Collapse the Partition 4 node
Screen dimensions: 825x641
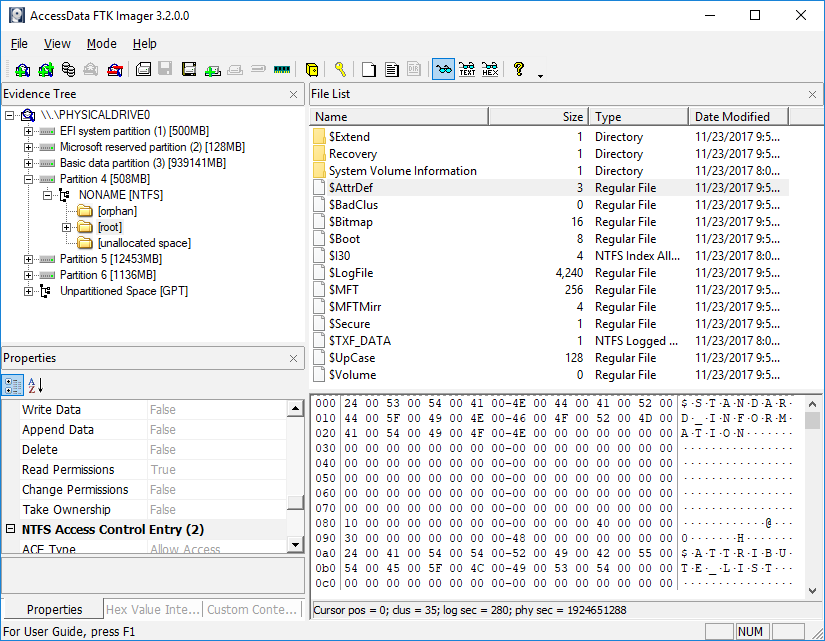pyautogui.click(x=28, y=179)
